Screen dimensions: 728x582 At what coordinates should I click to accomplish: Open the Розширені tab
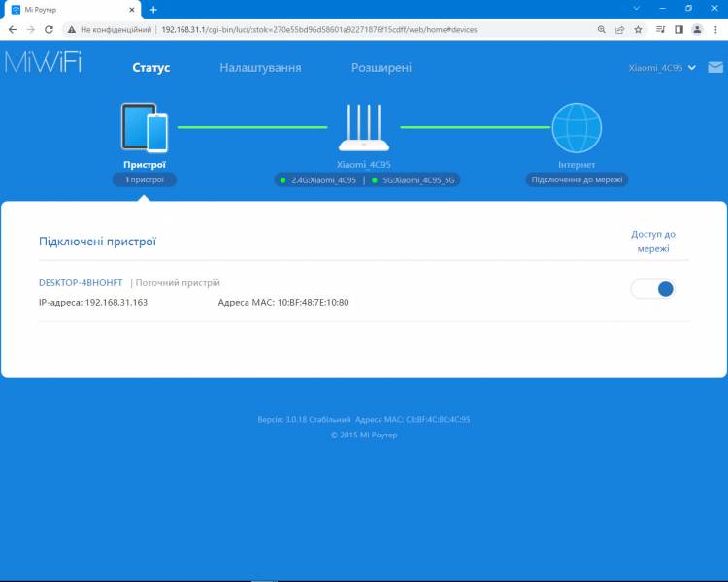point(381,68)
